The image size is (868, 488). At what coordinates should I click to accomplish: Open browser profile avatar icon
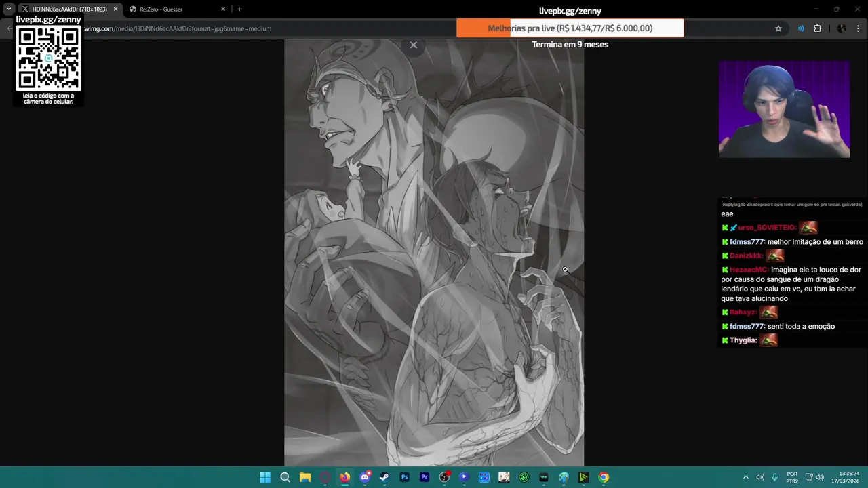pyautogui.click(x=842, y=28)
